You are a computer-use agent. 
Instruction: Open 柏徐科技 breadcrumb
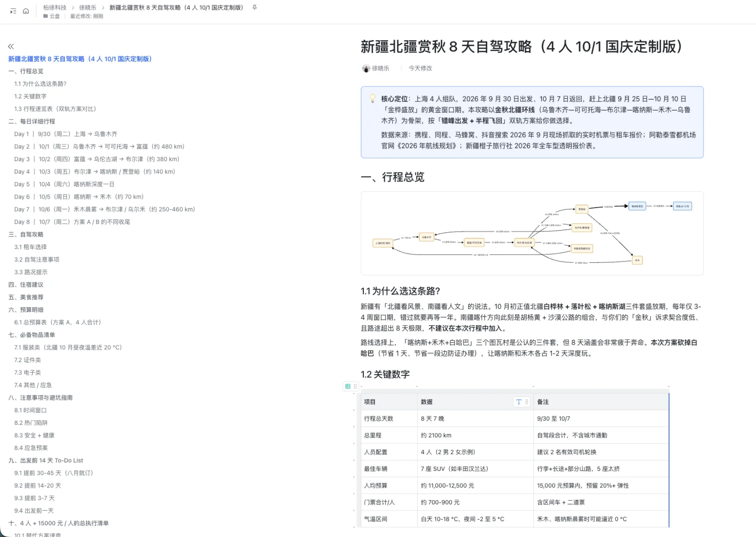(x=55, y=8)
